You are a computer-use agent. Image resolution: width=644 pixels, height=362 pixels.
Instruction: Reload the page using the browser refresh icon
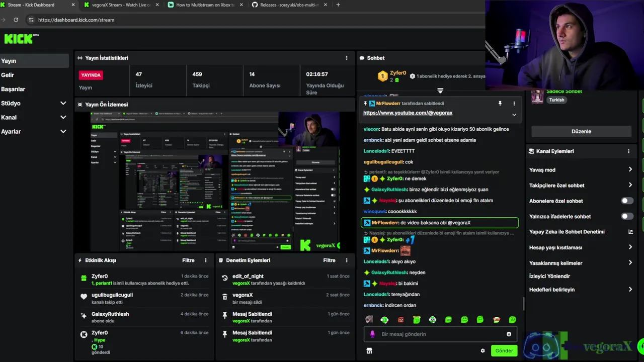(x=16, y=20)
